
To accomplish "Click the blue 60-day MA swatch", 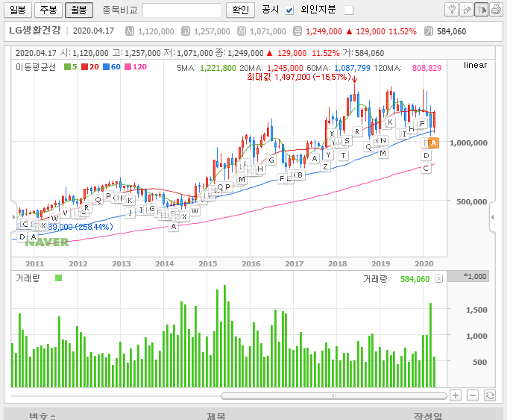I will pyautogui.click(x=107, y=67).
